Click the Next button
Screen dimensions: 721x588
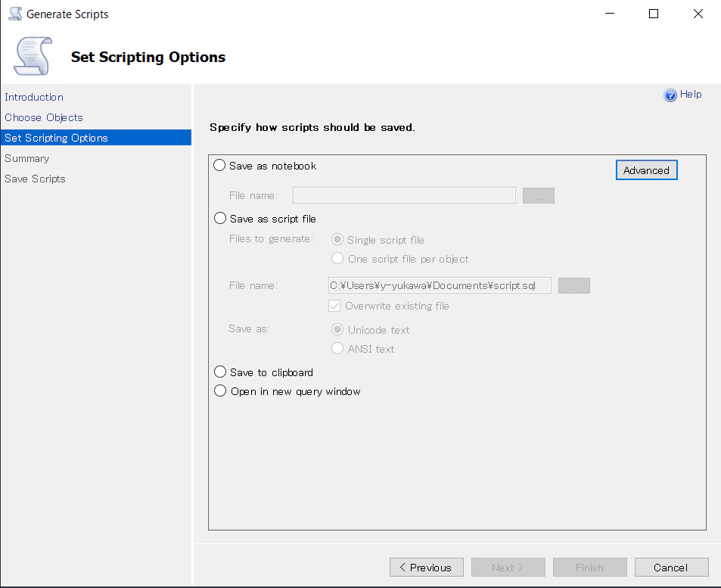[508, 568]
